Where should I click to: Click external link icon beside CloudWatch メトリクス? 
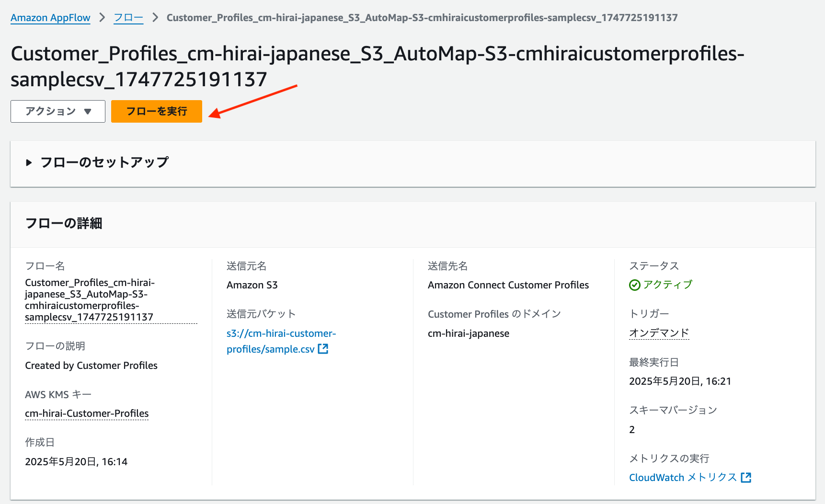(746, 477)
